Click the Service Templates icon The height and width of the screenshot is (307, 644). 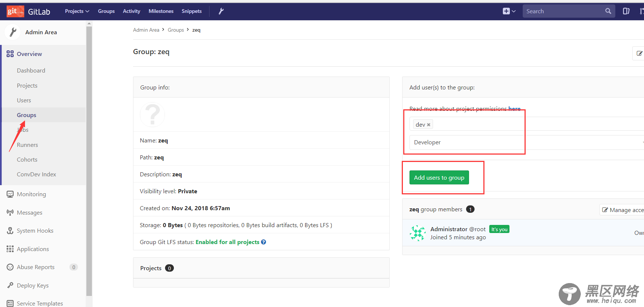tap(10, 303)
